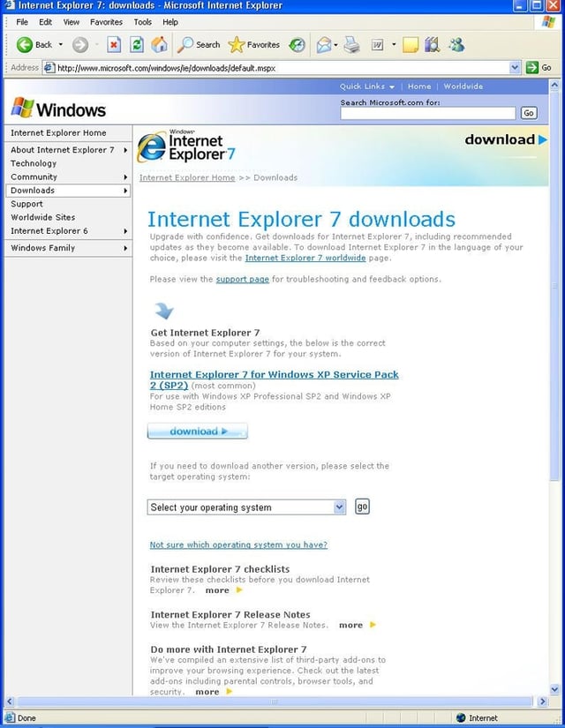Image resolution: width=565 pixels, height=728 pixels.
Task: Click the Forward arrow icon
Action: tap(80, 45)
